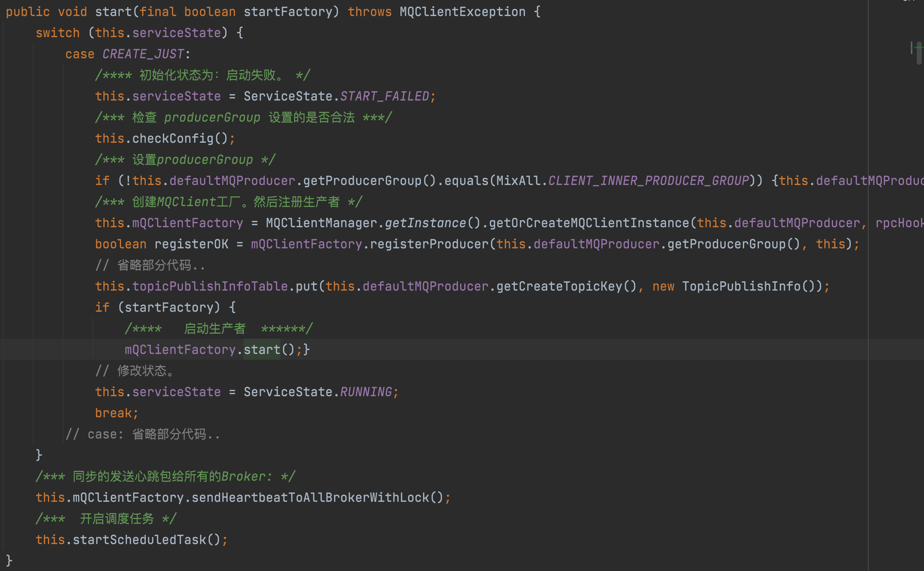
Task: Place the cursor on the START_FAILED constant
Action: pos(384,96)
